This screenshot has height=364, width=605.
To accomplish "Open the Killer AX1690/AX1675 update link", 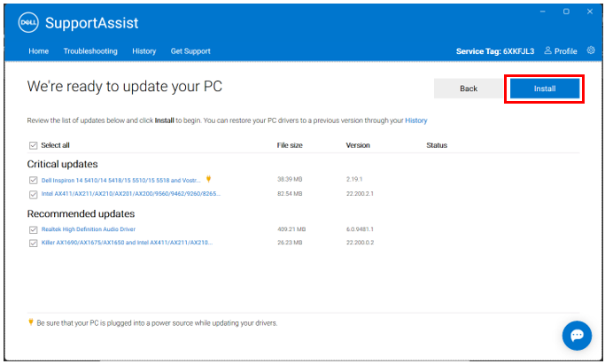I will pyautogui.click(x=127, y=243).
